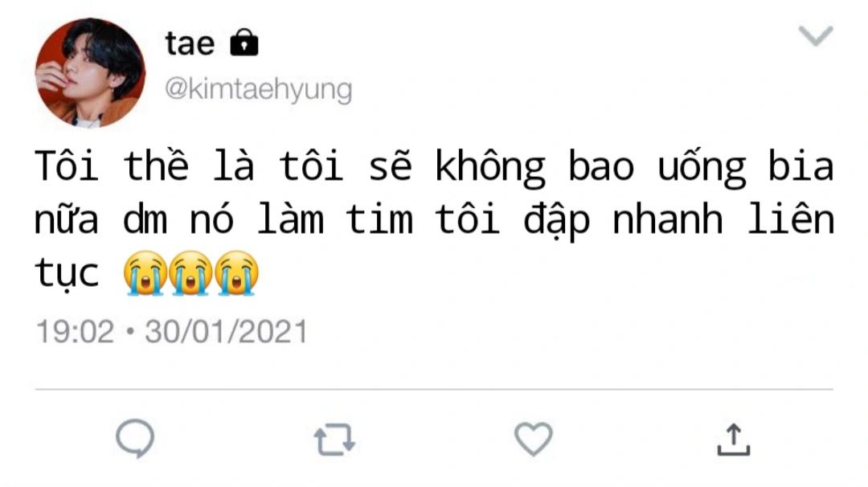Share the tweet via upload arrow icon
Viewport: 868px width, 487px height.
pyautogui.click(x=734, y=440)
